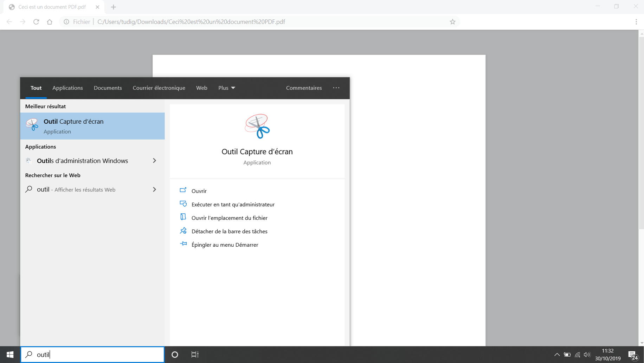Click the web search magnifier icon beside 'outil'
The image size is (644, 363).
29,189
